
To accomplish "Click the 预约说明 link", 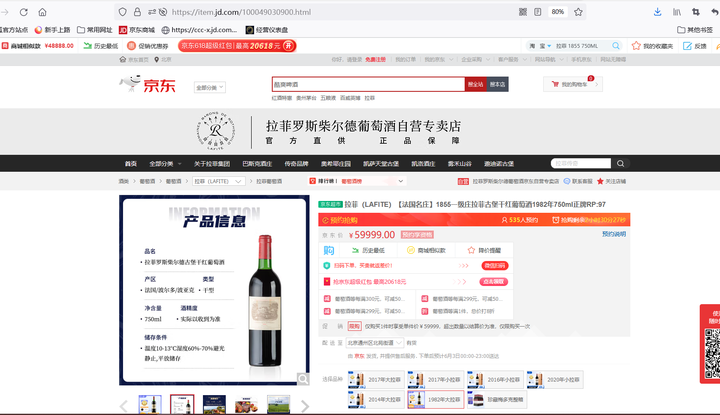I will tap(614, 234).
